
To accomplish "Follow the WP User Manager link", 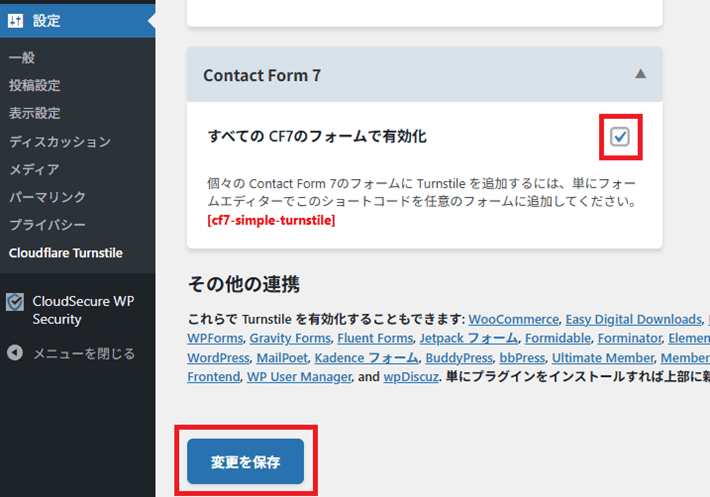I will 299,377.
